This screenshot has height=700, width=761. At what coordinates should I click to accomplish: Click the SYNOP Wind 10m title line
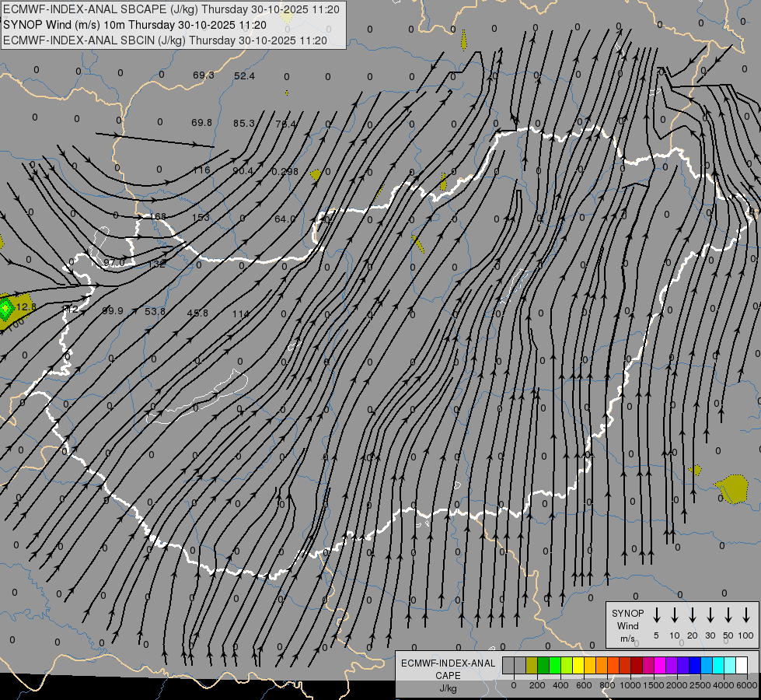tap(135, 25)
